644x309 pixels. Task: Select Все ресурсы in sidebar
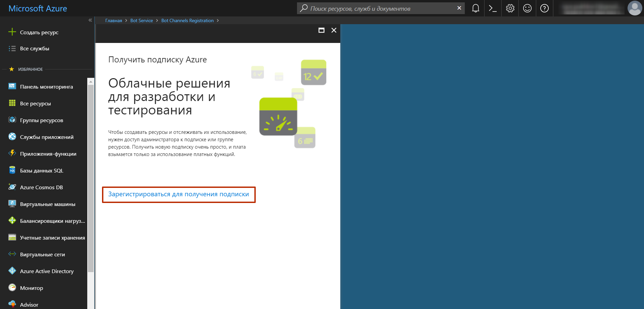35,103
